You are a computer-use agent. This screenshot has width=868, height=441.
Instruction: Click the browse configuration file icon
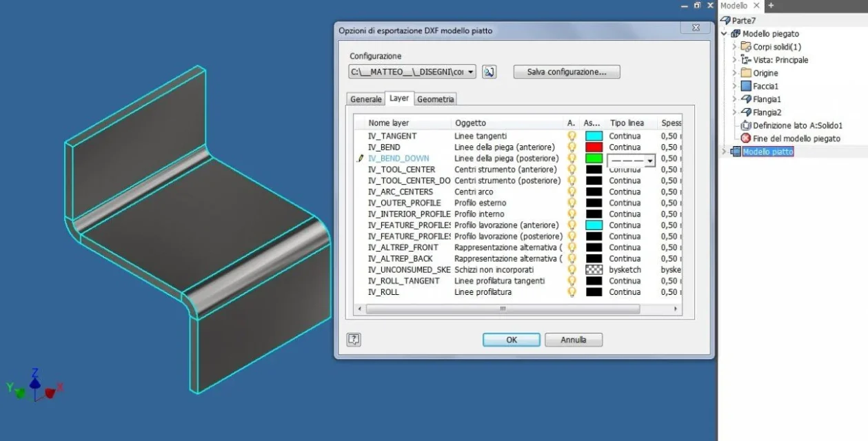(489, 72)
